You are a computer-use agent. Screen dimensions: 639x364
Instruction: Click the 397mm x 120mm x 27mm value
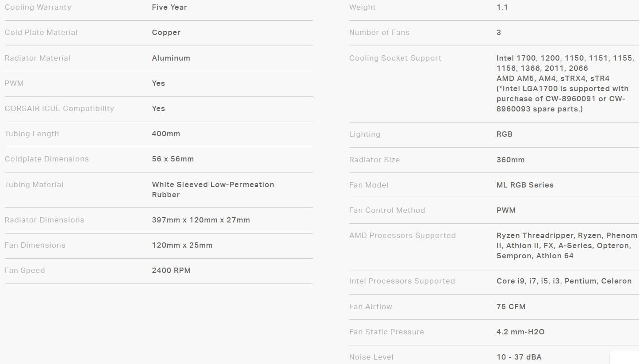click(x=201, y=220)
